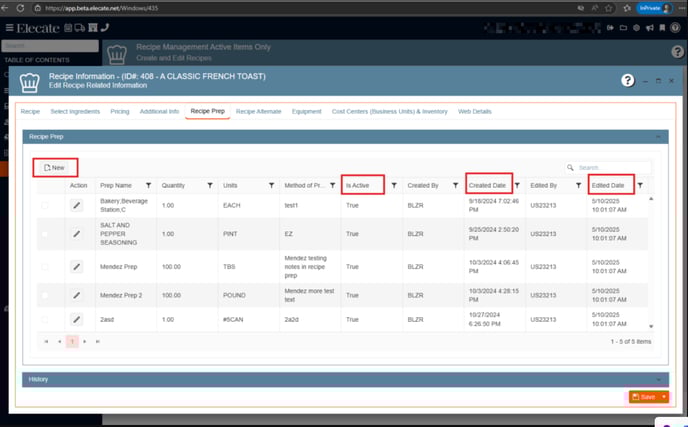
Task: Expand the History panel
Action: tap(658, 379)
